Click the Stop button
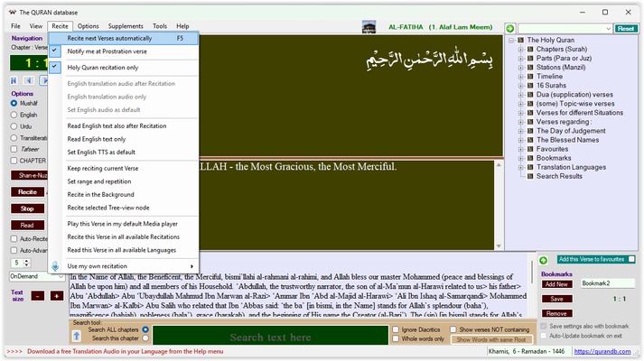The width and height of the screenshot is (644, 361). [x=27, y=208]
